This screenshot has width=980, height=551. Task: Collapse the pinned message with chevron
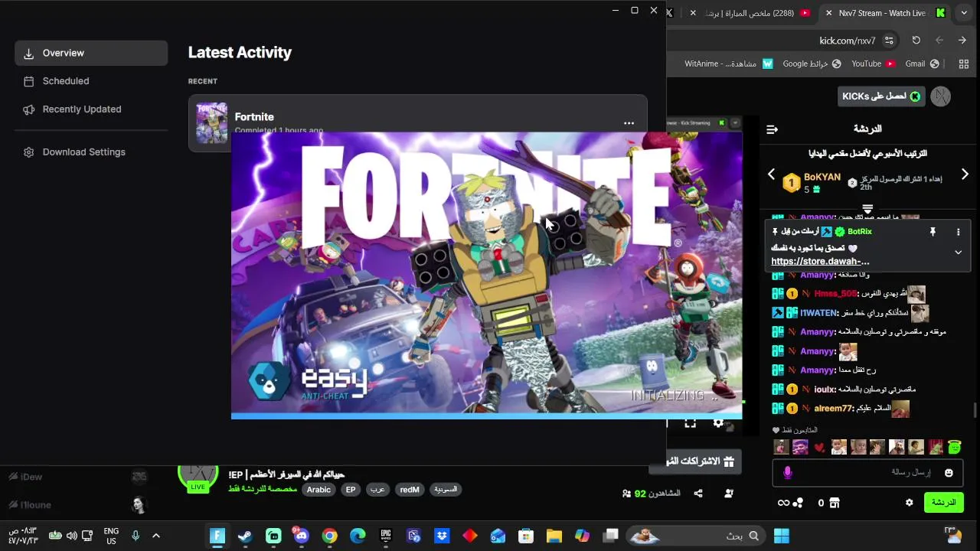(958, 252)
